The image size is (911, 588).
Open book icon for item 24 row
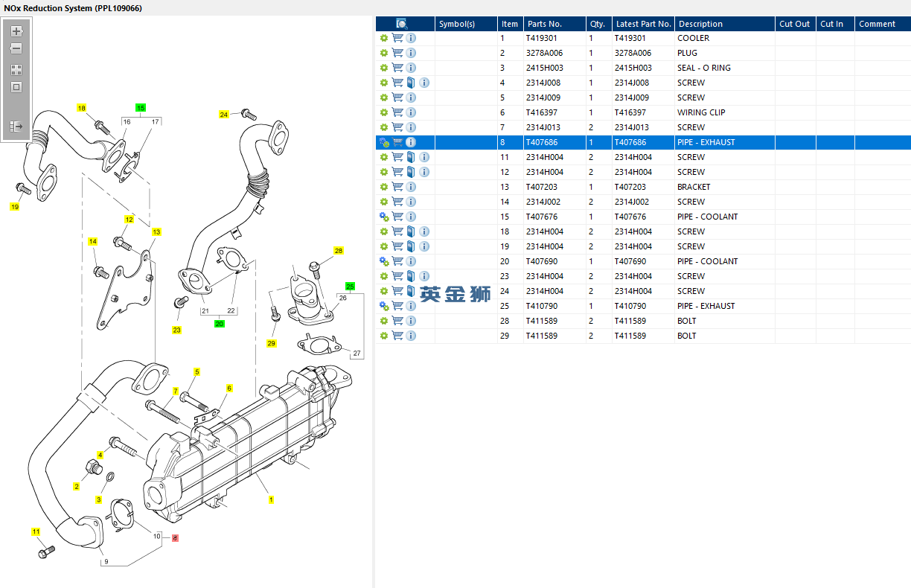tap(411, 291)
